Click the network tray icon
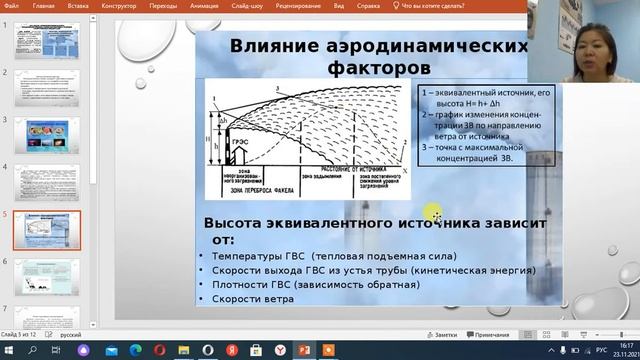Viewport: 640px width, 360px height. pos(587,350)
